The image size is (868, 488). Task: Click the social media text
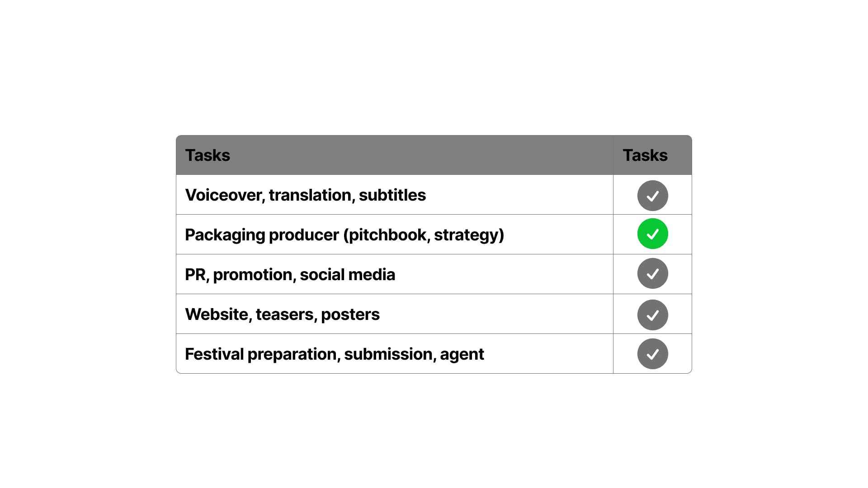click(x=347, y=275)
